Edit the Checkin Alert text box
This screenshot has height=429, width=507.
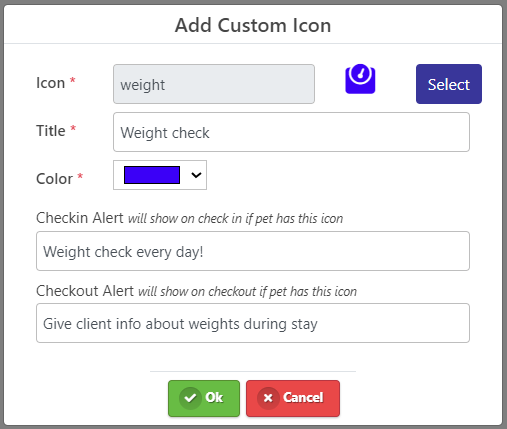pos(253,251)
